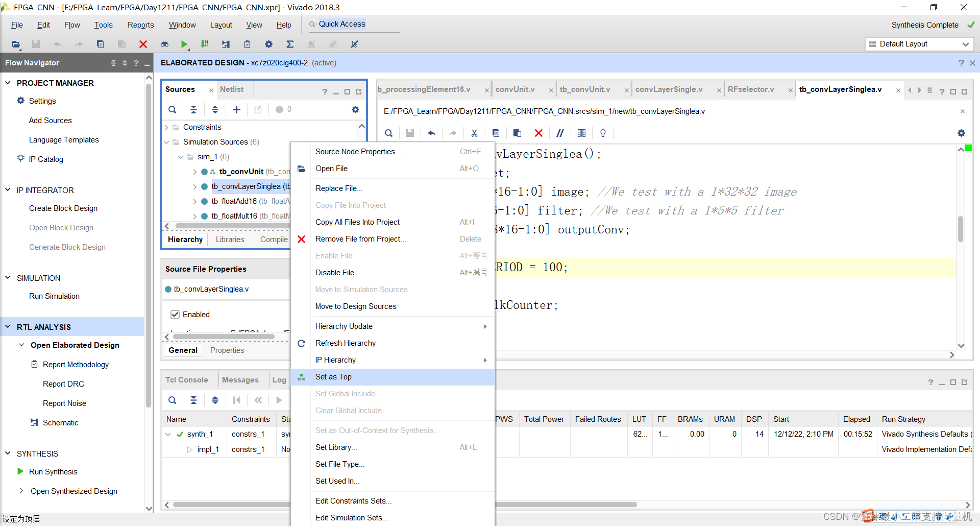This screenshot has width=980, height=526.
Task: Click the binoculars find icon in main toolbar
Action: pos(164,44)
